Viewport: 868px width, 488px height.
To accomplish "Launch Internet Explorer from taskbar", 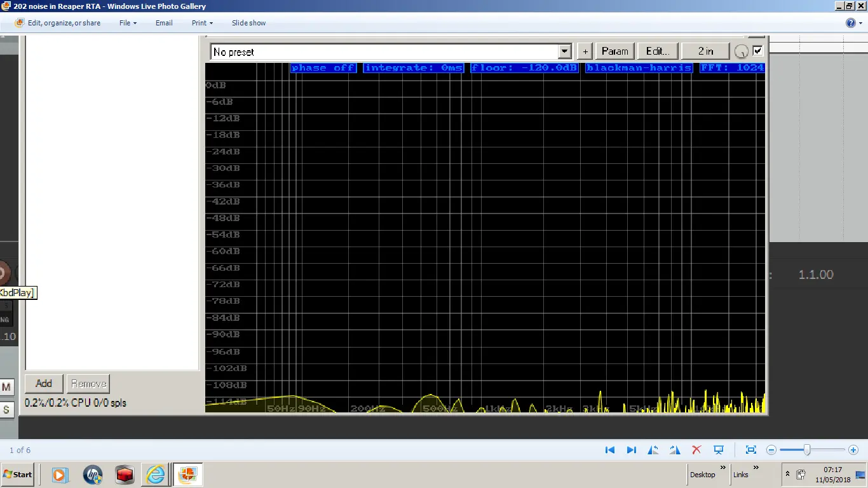I will pyautogui.click(x=155, y=475).
